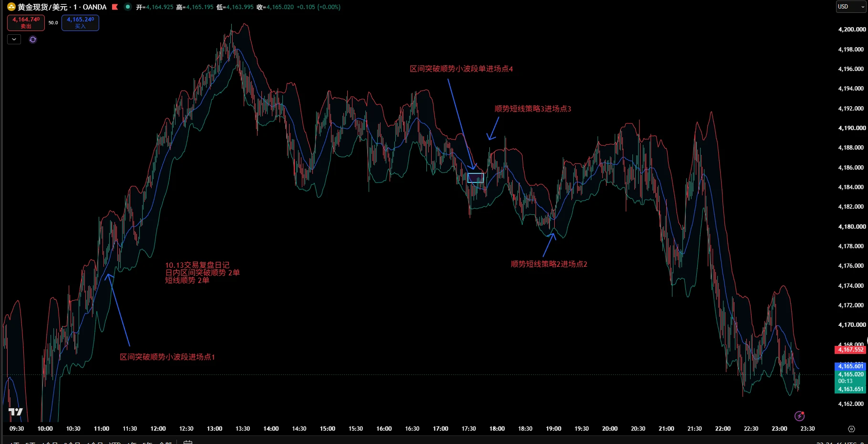This screenshot has width=868, height=444.
Task: Click the green market status dot
Action: tap(127, 7)
